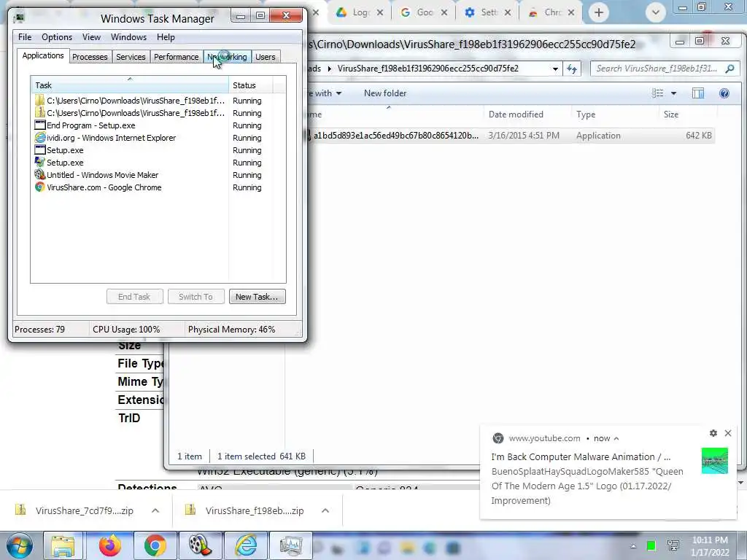Change view icon in Explorer toolbar
Image resolution: width=747 pixels, height=560 pixels.
[658, 93]
